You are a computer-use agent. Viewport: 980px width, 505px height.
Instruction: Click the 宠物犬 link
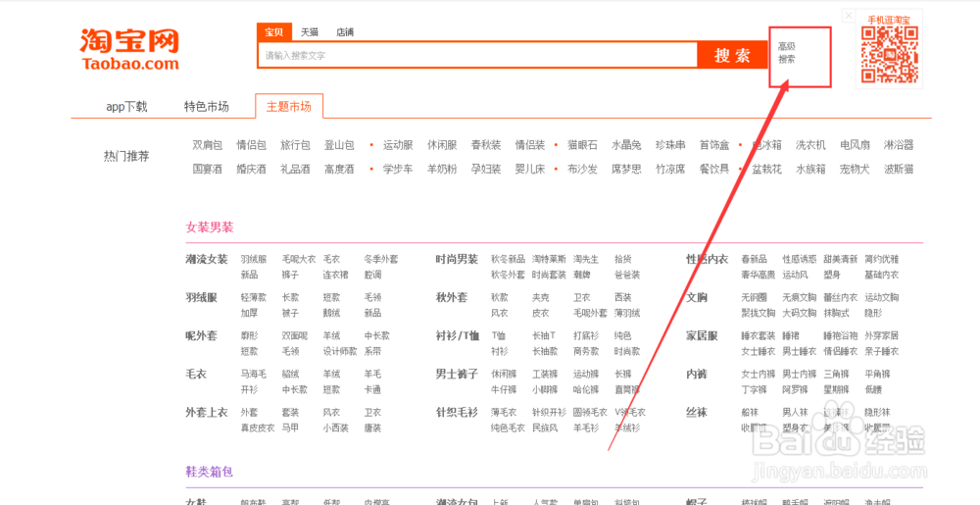(x=855, y=169)
